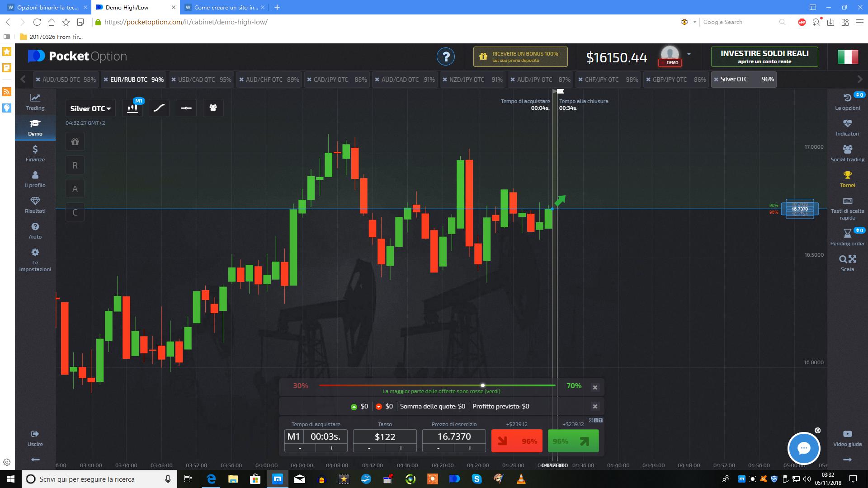The width and height of the screenshot is (868, 488).
Task: Open Le opzioni trades history
Action: (847, 102)
